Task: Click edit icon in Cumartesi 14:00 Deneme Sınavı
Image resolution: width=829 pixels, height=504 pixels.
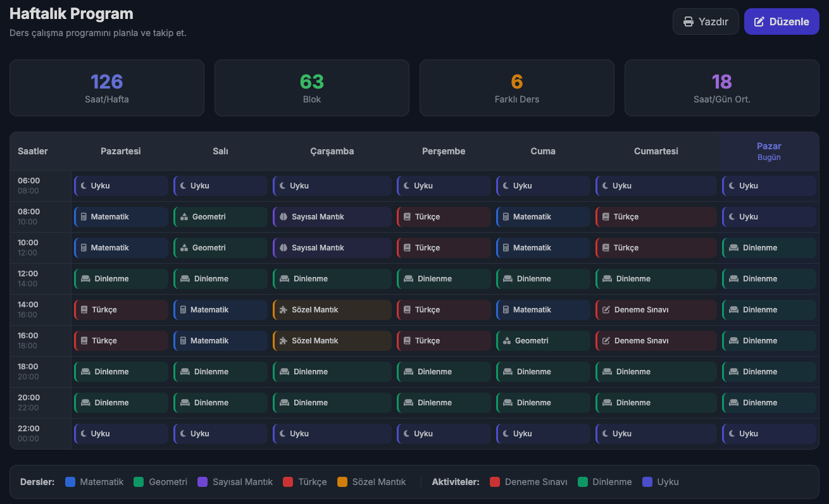Action: tap(606, 310)
